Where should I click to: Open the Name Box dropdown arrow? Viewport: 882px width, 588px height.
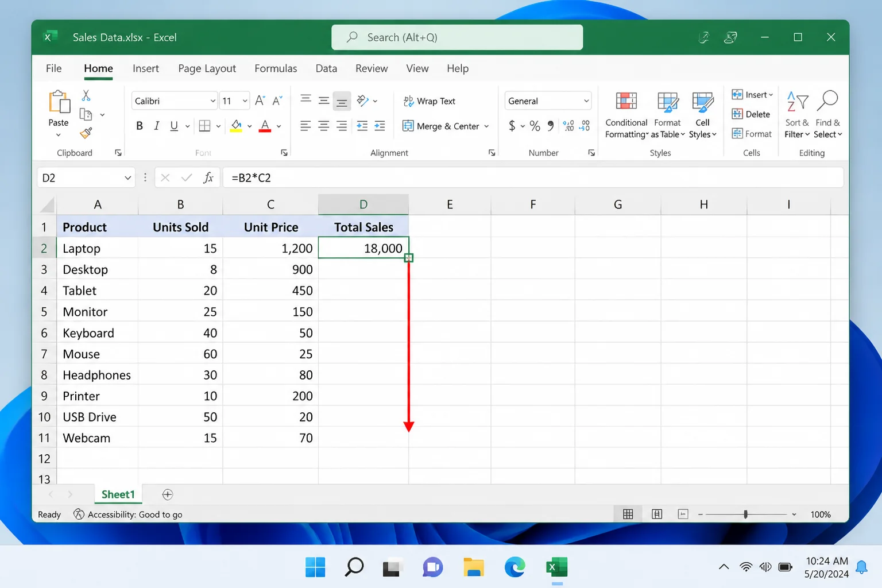coord(127,178)
